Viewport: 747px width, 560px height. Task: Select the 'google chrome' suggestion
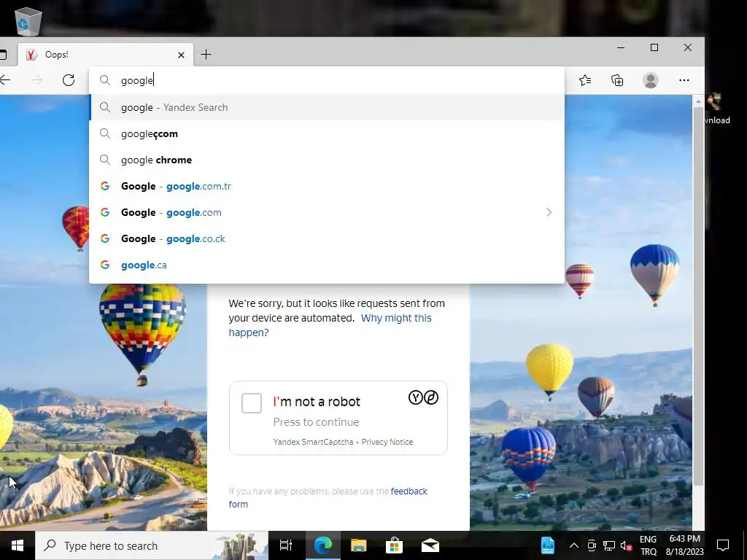point(326,160)
